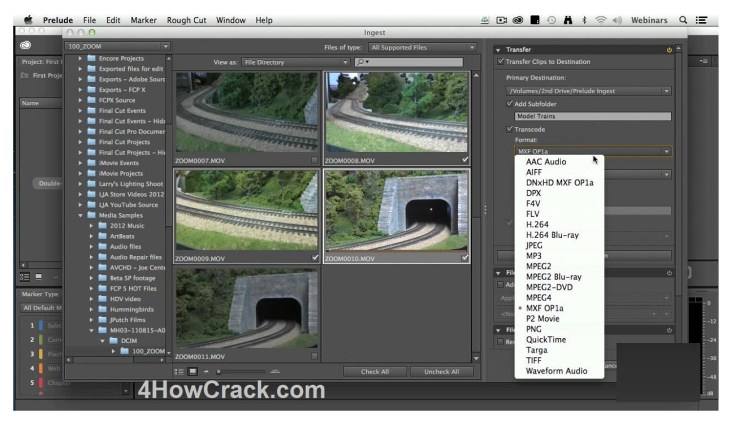Open the View as File Directory dropdown
The width and height of the screenshot is (735, 425).
click(295, 62)
